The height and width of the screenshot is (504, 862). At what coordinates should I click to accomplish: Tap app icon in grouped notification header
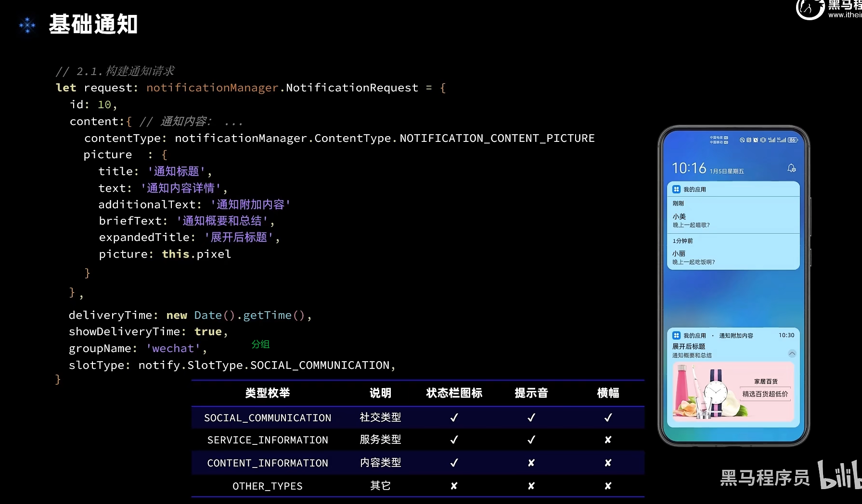(x=676, y=189)
